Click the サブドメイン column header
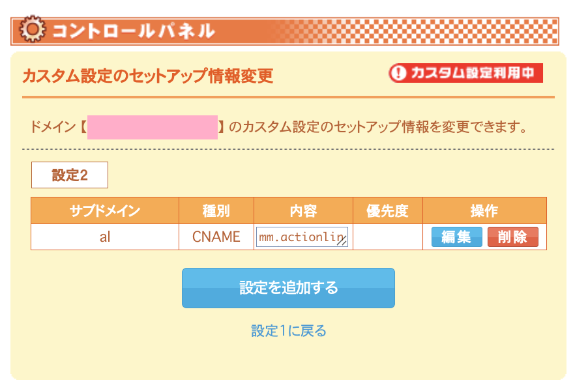 (x=105, y=210)
